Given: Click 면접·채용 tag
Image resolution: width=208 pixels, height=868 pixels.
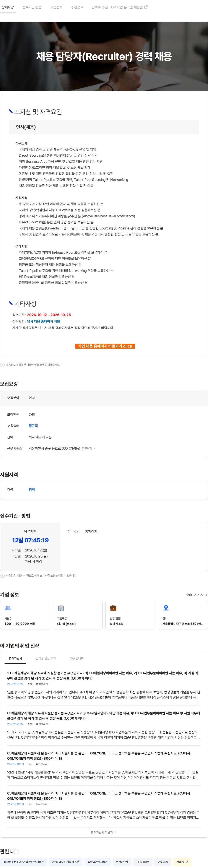Looking at the screenshot, I should (x=162, y=861).
